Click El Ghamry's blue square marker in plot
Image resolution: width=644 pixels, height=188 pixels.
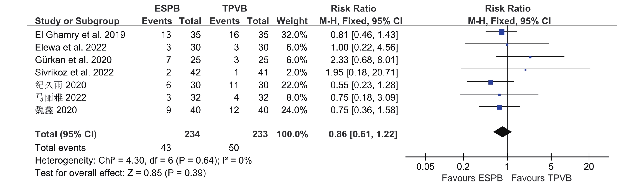pyautogui.click(x=501, y=32)
